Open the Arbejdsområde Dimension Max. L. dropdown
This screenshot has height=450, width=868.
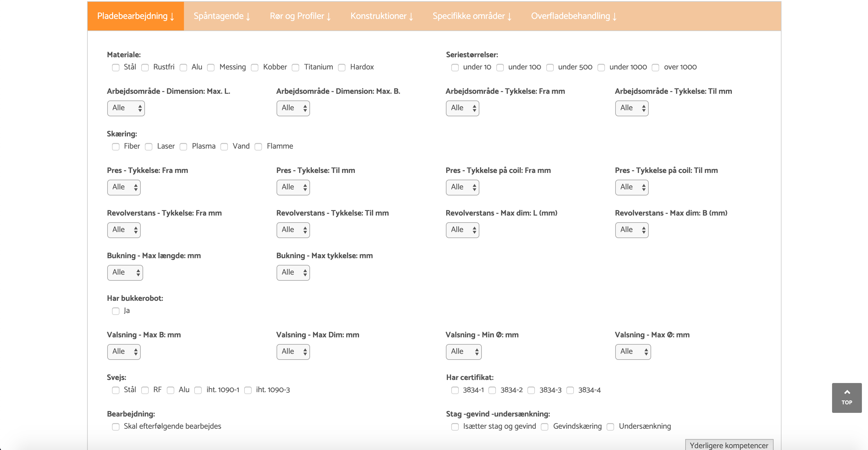(x=126, y=108)
